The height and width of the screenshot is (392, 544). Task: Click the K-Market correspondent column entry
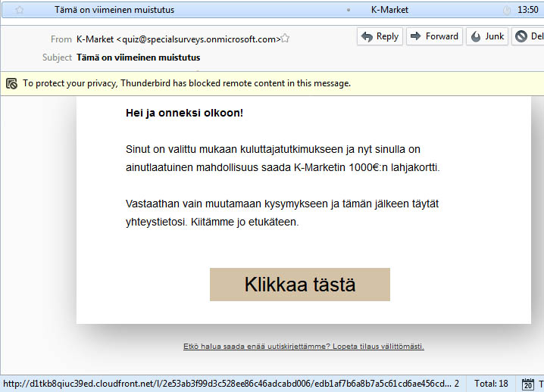(x=389, y=10)
